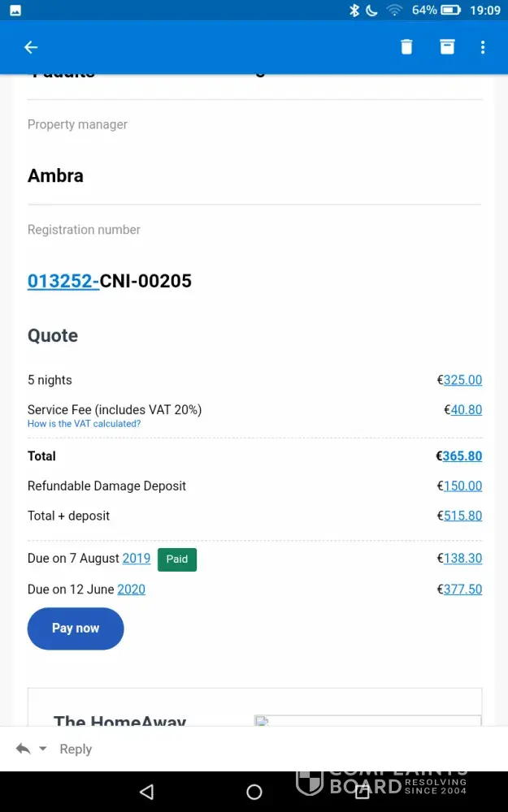This screenshot has height=812, width=508.
Task: Open the 013252- registration number link
Action: coord(63,281)
